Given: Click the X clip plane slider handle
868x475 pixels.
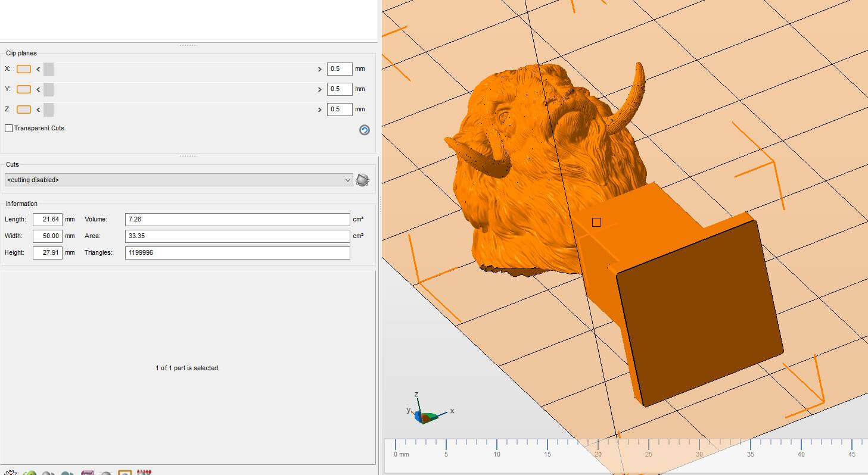Looking at the screenshot, I should (x=48, y=69).
